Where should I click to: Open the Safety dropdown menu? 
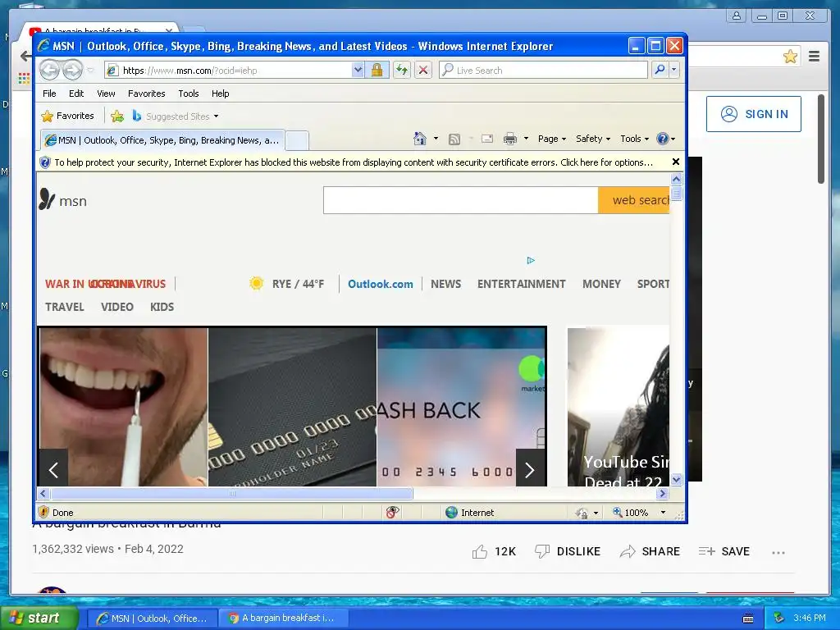click(x=593, y=139)
